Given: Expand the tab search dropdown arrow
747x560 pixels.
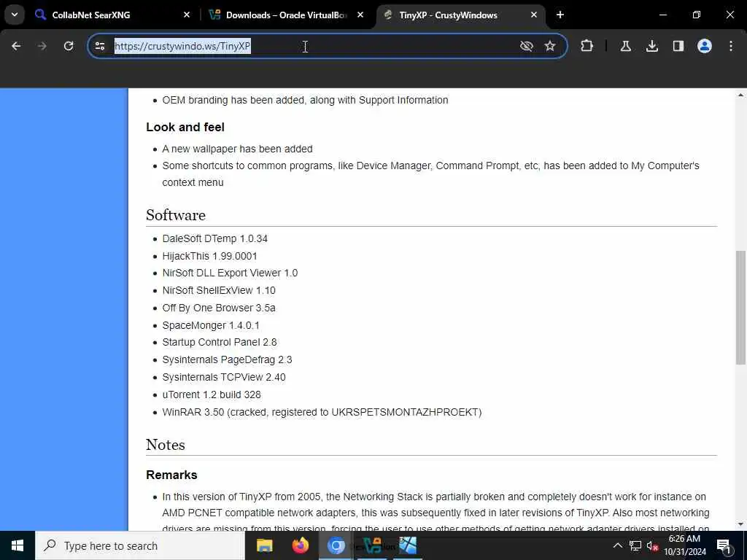Looking at the screenshot, I should pyautogui.click(x=15, y=15).
